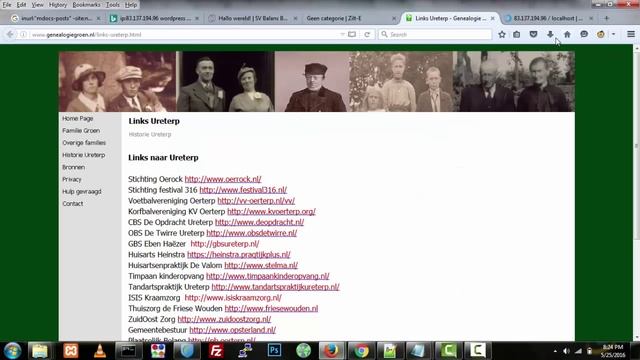Open the Help menu
Viewport: 640px width, 360px height.
click(131, 5)
